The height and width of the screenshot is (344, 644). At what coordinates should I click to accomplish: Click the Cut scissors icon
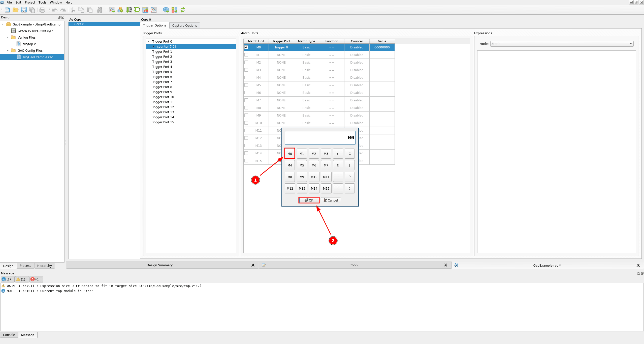[73, 10]
